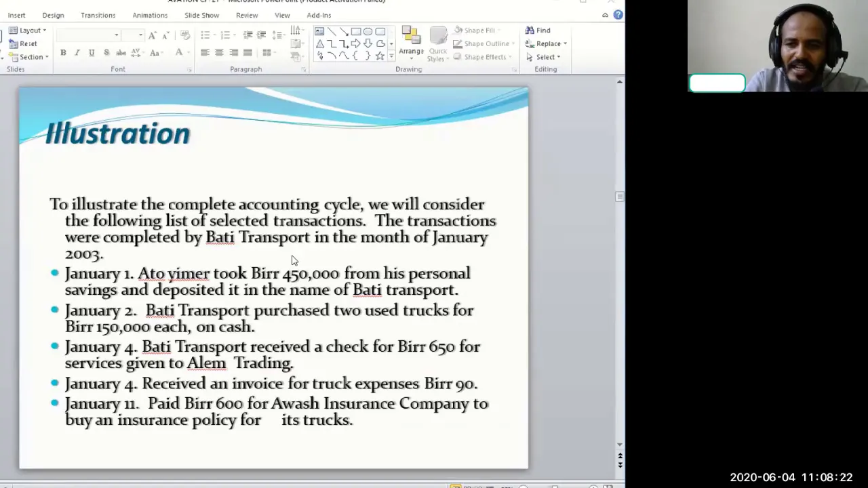This screenshot has width=868, height=488.
Task: Select the arrow line shape
Action: pyautogui.click(x=344, y=31)
